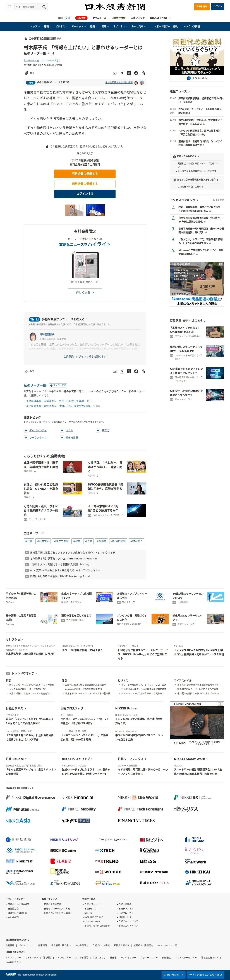The image size is (230, 980).
Task: Click the Think! badge in the top comment bar
Action: click(31, 83)
